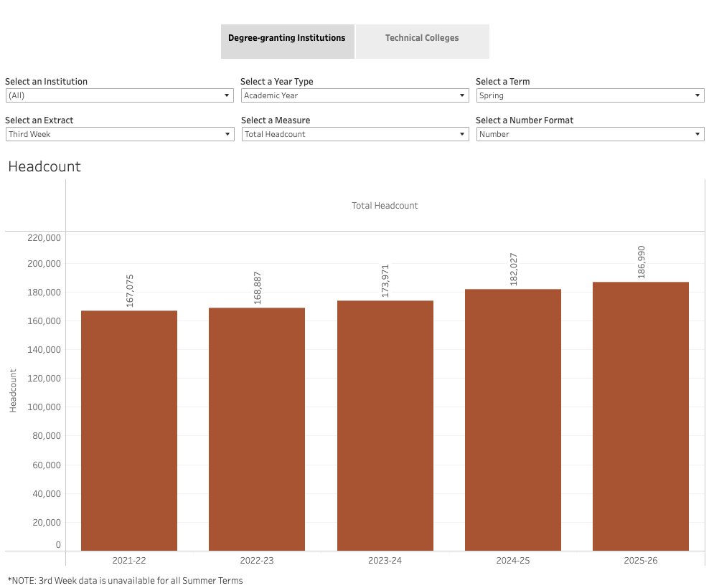Click the 2025-26 headcount bar
714x588 pixels.
point(641,430)
